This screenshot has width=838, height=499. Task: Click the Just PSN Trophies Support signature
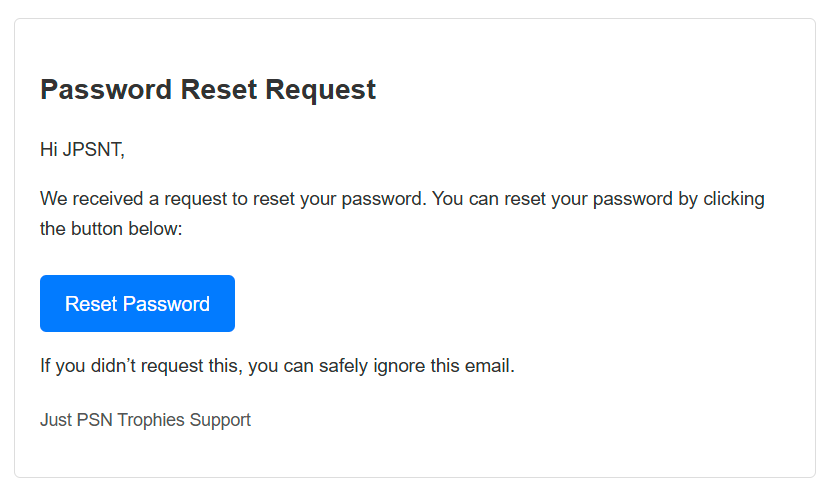tap(145, 420)
